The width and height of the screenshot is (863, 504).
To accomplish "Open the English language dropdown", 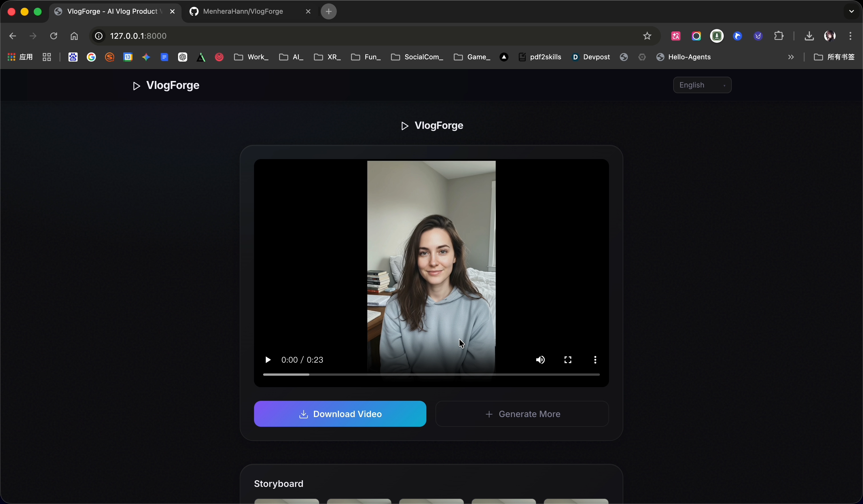I will click(702, 85).
